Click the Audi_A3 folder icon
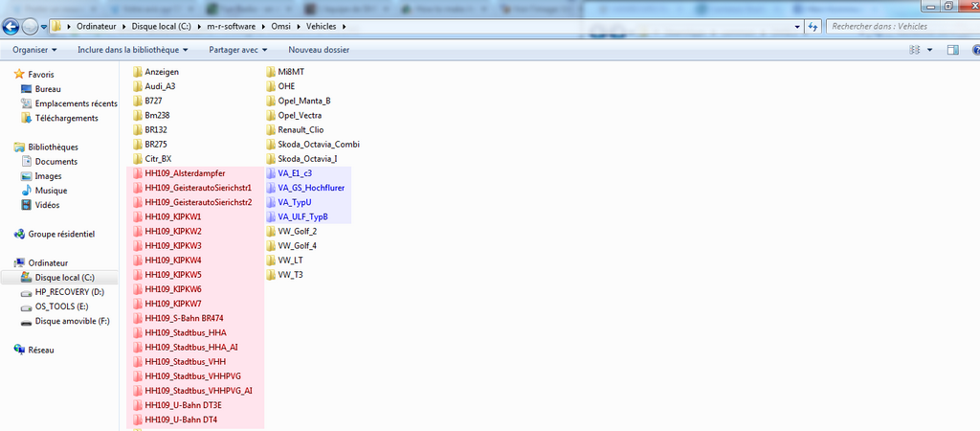 coord(138,86)
